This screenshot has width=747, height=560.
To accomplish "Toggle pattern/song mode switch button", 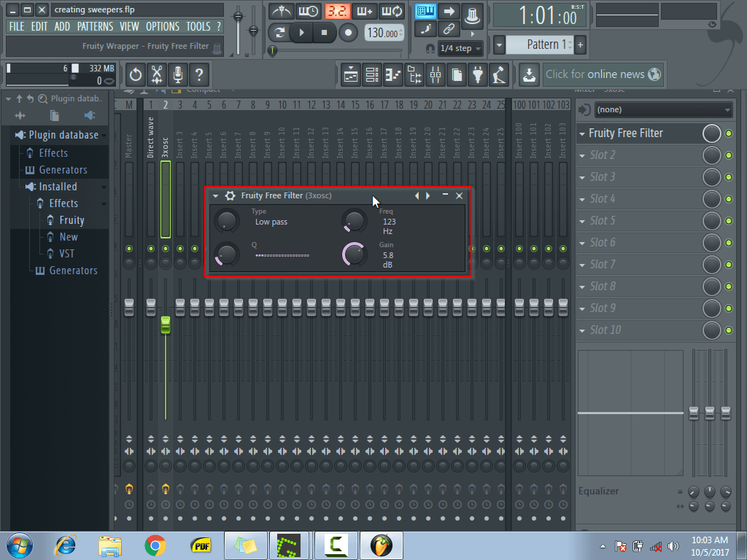I will tap(279, 32).
